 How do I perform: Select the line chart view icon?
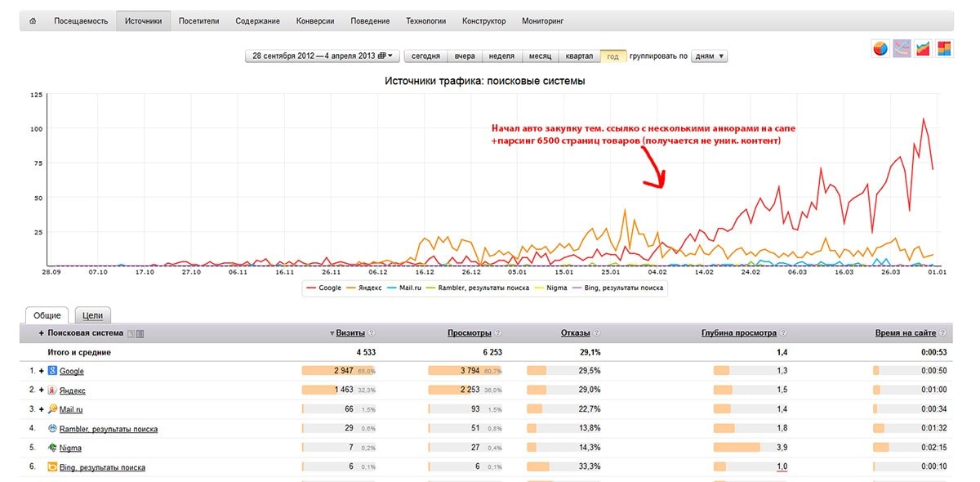point(902,49)
